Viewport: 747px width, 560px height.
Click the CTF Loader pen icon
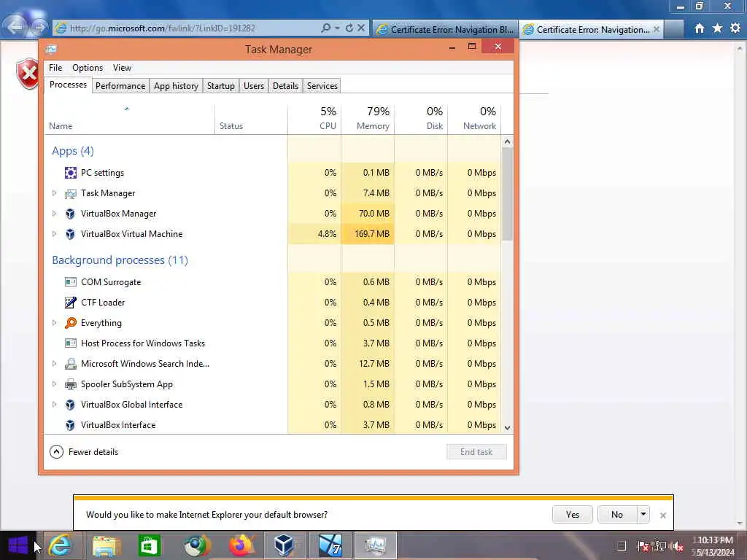[x=71, y=303]
